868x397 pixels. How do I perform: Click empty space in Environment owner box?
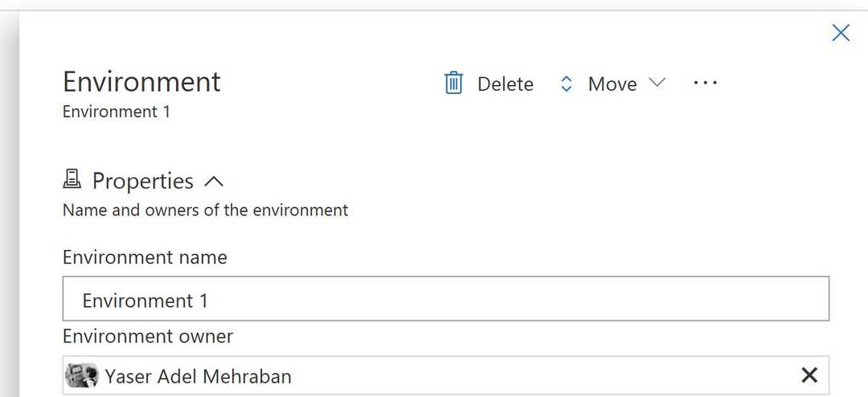547,375
